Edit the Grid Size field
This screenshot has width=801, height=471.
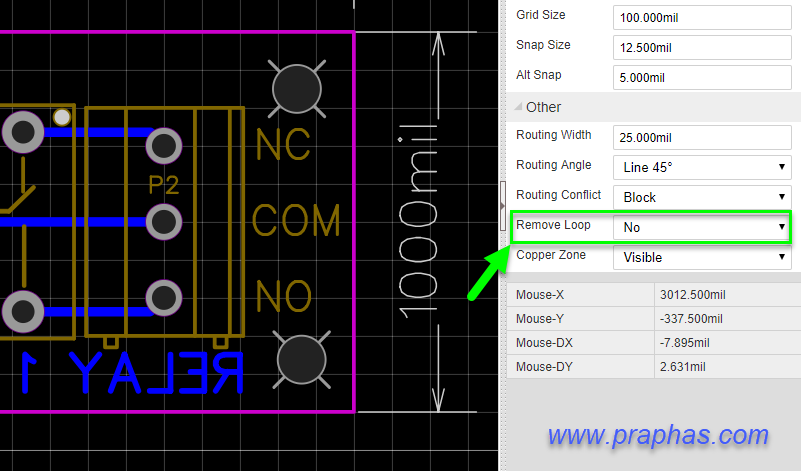(702, 18)
